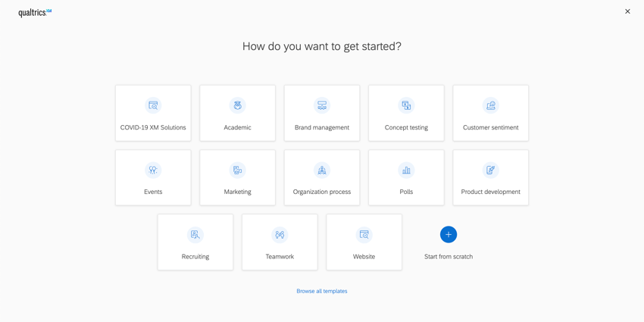This screenshot has width=644, height=322.
Task: Click the Product development icon
Action: (491, 170)
